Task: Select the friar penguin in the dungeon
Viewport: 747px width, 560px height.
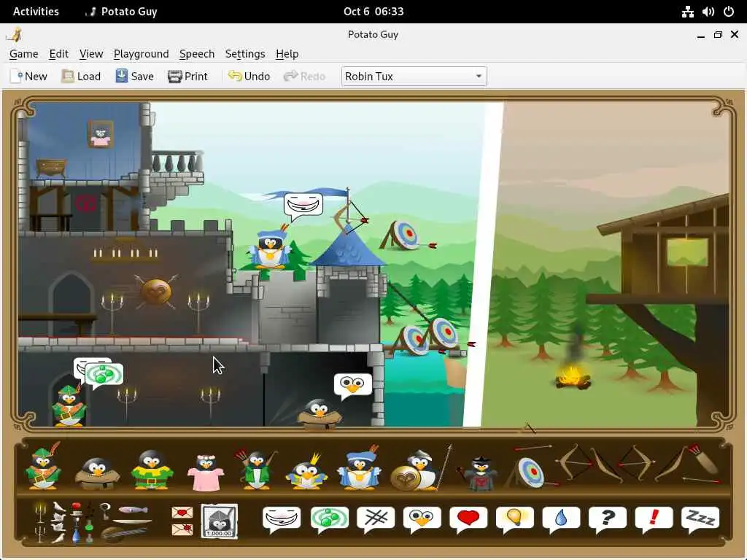Action: pyautogui.click(x=319, y=413)
